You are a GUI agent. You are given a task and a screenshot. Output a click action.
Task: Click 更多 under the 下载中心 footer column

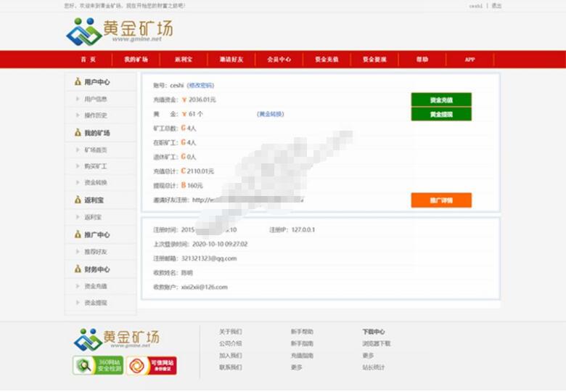pos(368,356)
